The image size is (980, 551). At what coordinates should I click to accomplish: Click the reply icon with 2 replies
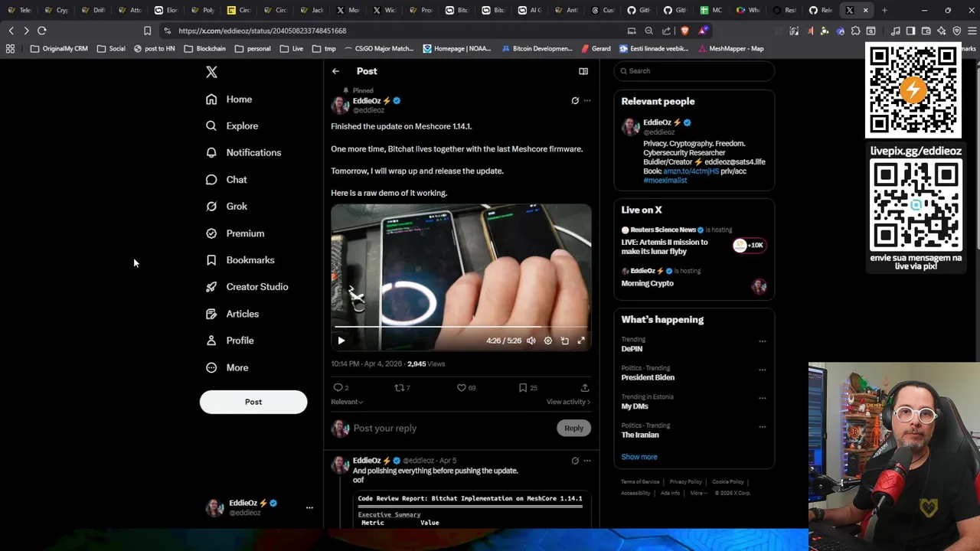pyautogui.click(x=338, y=388)
